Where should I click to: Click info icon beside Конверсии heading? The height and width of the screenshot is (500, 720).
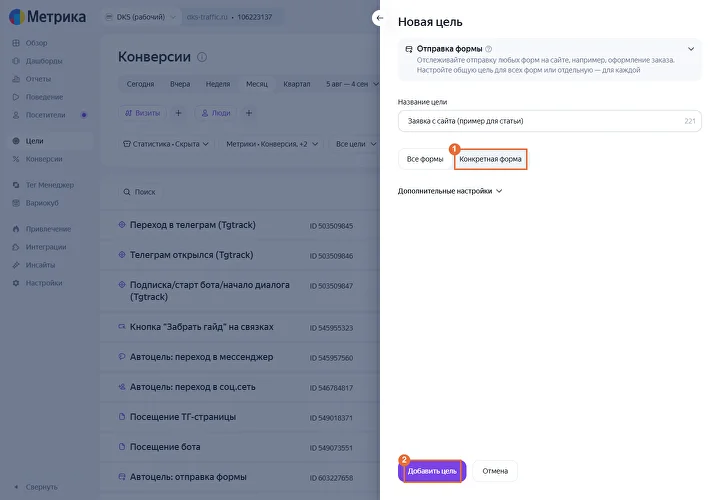(x=202, y=57)
